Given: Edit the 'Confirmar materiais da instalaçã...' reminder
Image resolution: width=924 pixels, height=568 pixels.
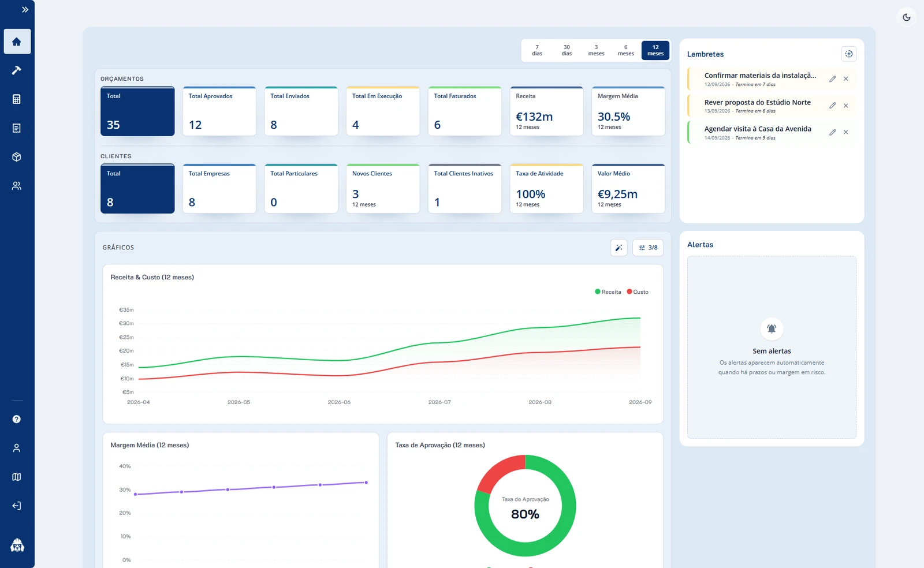Looking at the screenshot, I should [x=833, y=79].
